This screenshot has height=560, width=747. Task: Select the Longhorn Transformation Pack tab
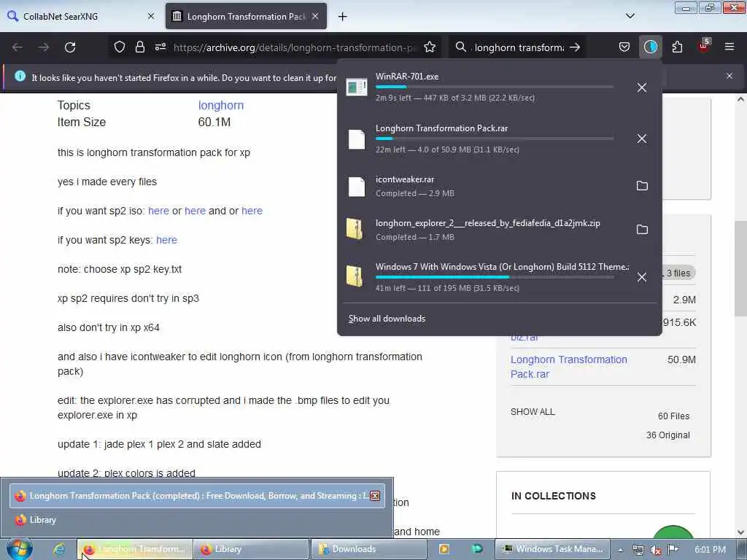(x=246, y=16)
